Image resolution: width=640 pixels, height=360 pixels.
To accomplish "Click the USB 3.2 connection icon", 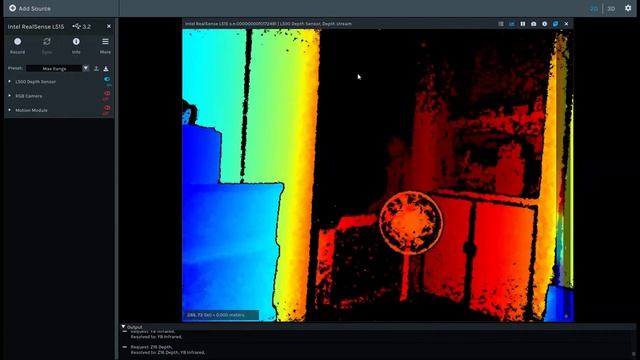I will point(76,26).
